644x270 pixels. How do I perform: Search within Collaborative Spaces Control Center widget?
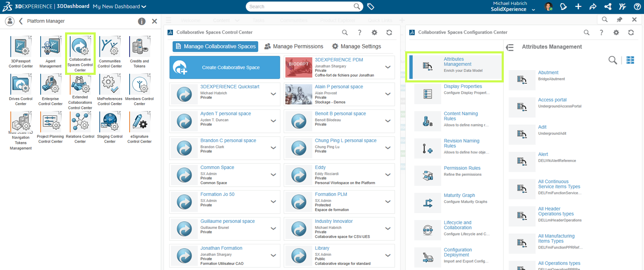[345, 32]
